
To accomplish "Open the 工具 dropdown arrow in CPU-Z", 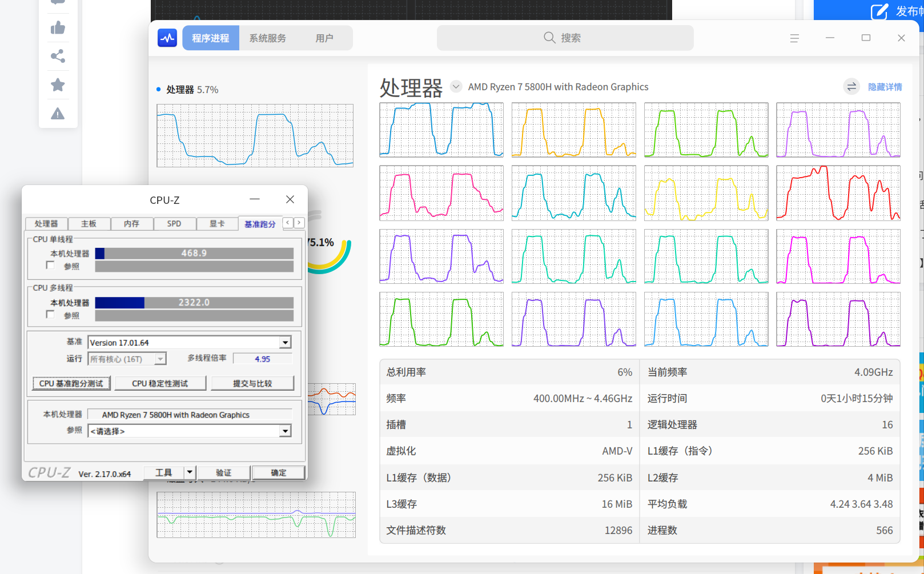I will click(x=190, y=472).
